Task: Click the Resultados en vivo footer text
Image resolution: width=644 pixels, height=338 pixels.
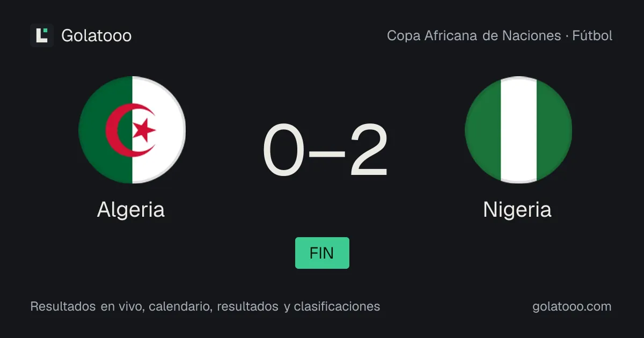Action: pos(86,306)
